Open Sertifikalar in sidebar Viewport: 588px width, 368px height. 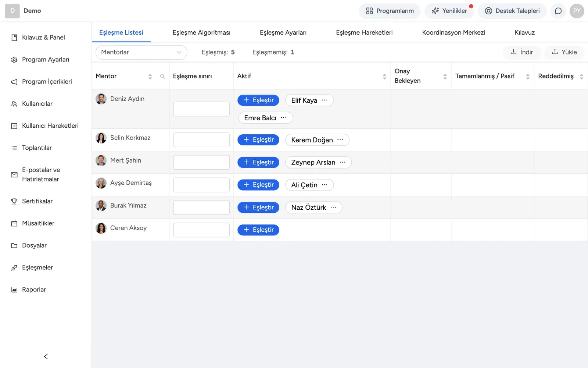point(37,201)
